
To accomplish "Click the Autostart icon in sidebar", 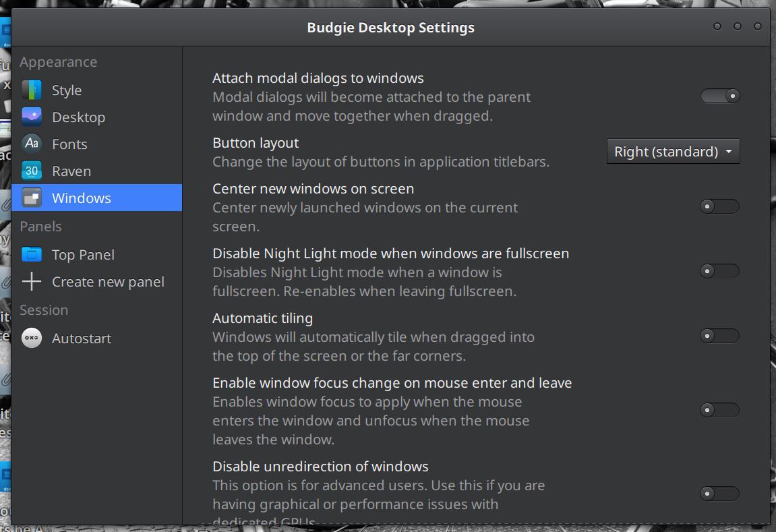I will point(32,338).
